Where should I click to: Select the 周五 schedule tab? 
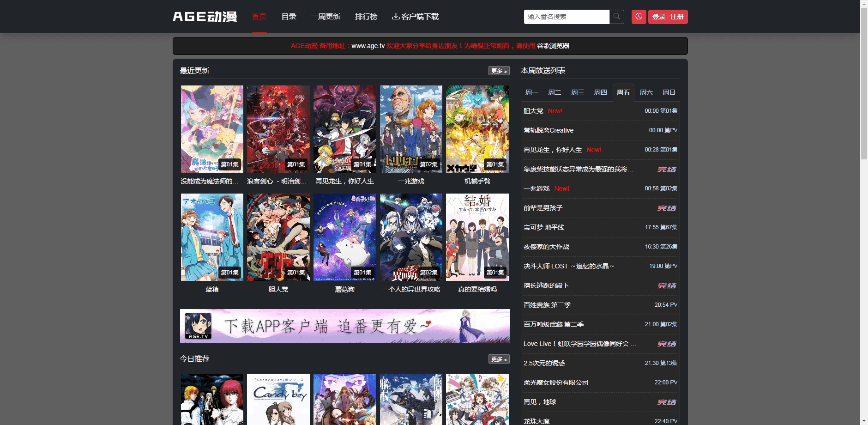pyautogui.click(x=623, y=92)
